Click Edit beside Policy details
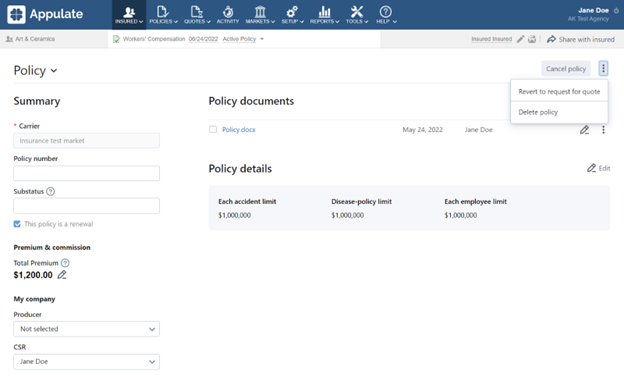This screenshot has height=378, width=624. (599, 168)
